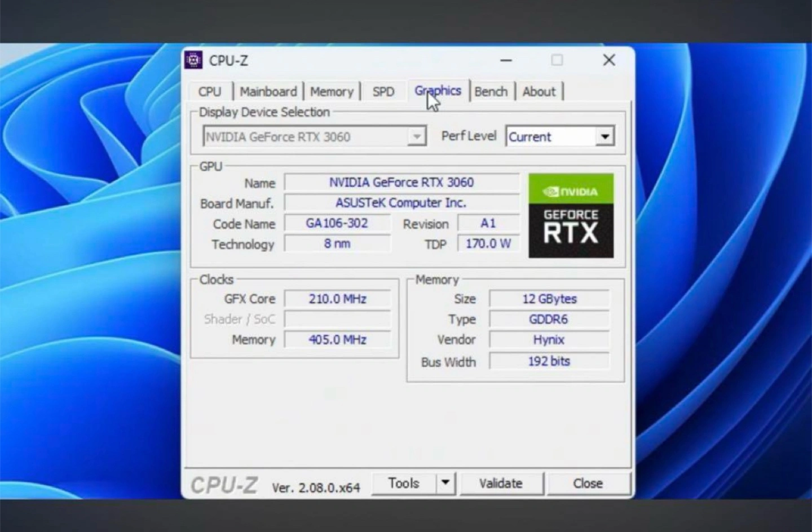Close the CPU-Z window with X
The width and height of the screenshot is (812, 532).
[609, 60]
